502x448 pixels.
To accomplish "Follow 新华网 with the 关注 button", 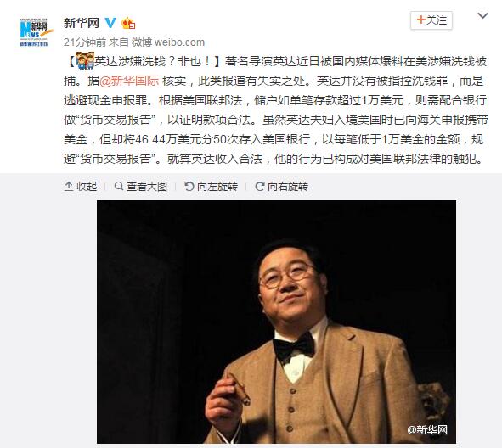I will [x=431, y=20].
